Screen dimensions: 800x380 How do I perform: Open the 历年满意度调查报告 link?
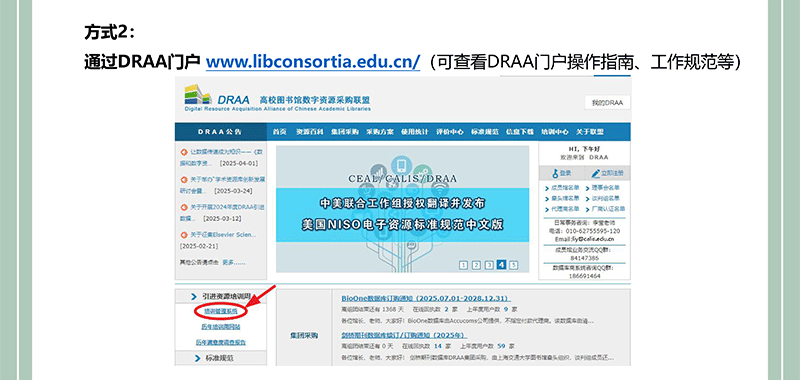tap(220, 342)
